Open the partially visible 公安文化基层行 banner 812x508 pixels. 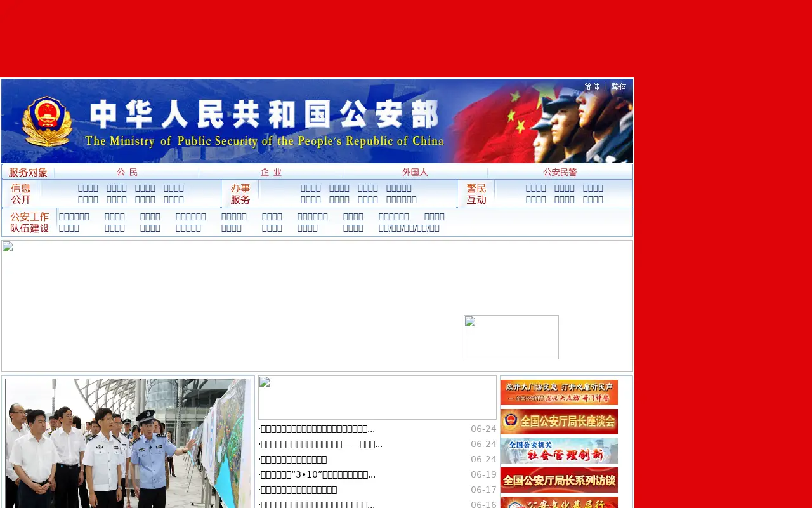pos(559,502)
